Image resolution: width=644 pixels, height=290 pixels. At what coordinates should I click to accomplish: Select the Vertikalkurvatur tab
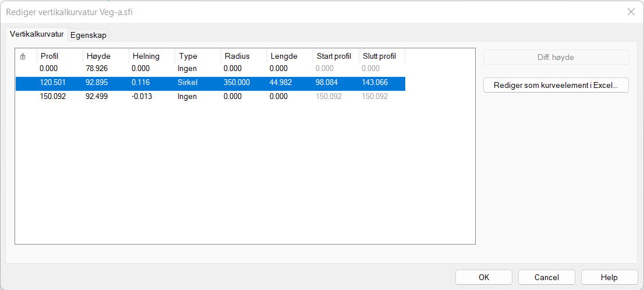[x=37, y=34]
